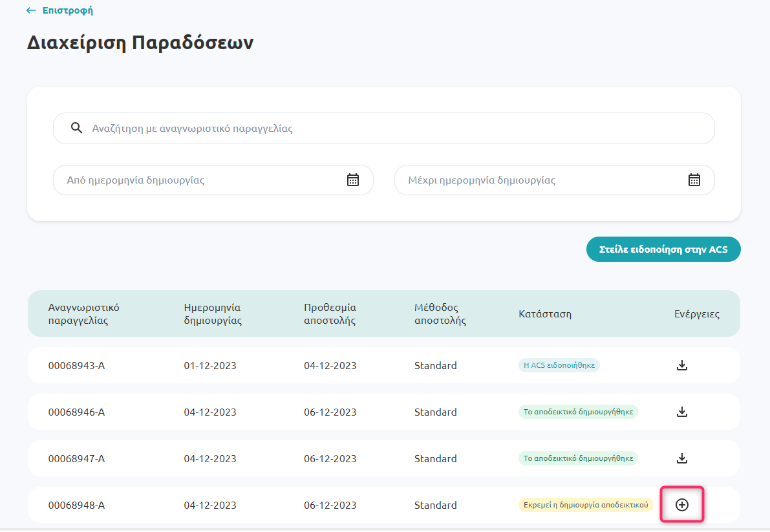The image size is (770, 532).
Task: Click the 'Κατάσταση' column header
Action: [x=545, y=314]
